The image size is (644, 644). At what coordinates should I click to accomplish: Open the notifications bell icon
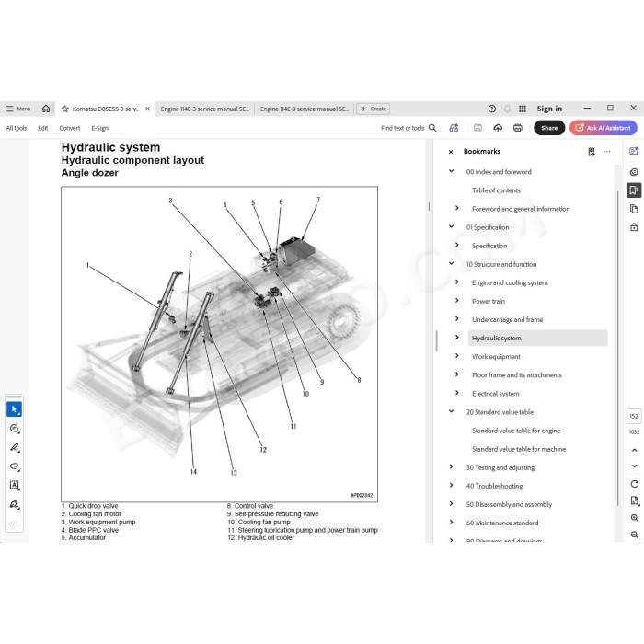click(507, 109)
